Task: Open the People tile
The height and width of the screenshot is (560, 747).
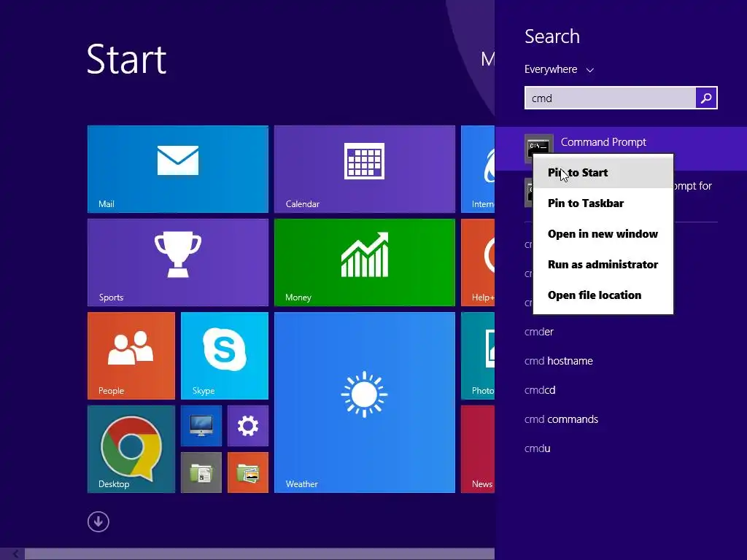Action: pos(131,356)
